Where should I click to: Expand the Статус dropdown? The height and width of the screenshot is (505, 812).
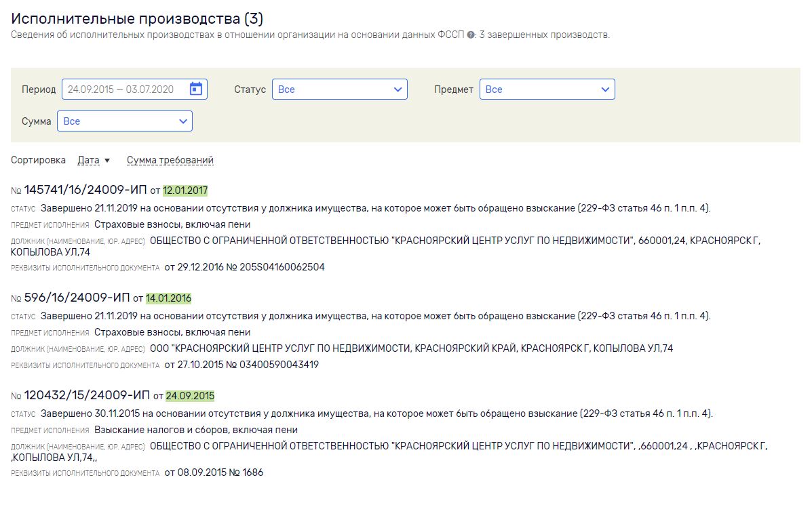pyautogui.click(x=339, y=89)
